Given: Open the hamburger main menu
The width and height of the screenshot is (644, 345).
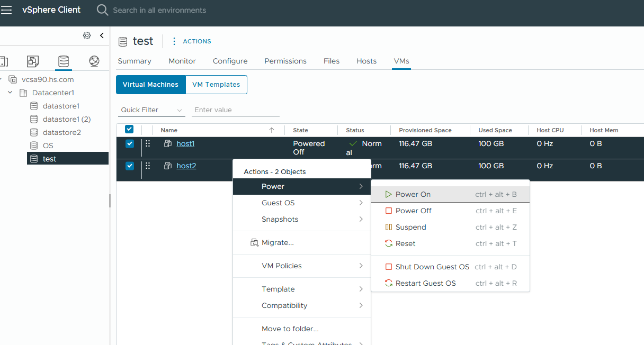Looking at the screenshot, I should click(x=6, y=10).
